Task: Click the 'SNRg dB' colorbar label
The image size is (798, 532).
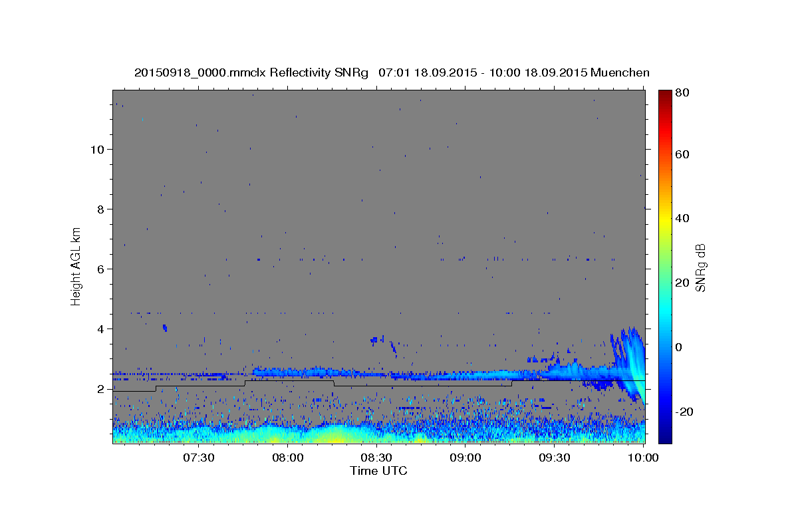Action: (x=700, y=268)
